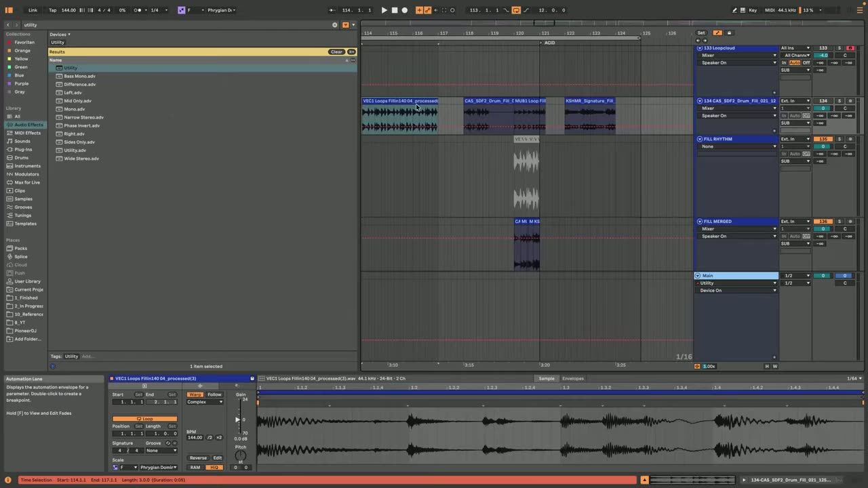
Task: Switch to the Envelopes tab in clip view
Action: pyautogui.click(x=573, y=379)
